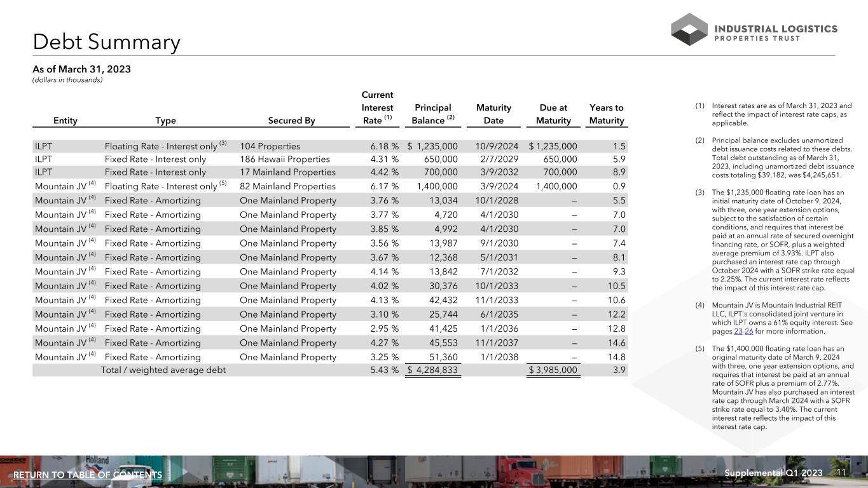Select the Principal Balance column header
868x488 pixels.
coord(432,114)
